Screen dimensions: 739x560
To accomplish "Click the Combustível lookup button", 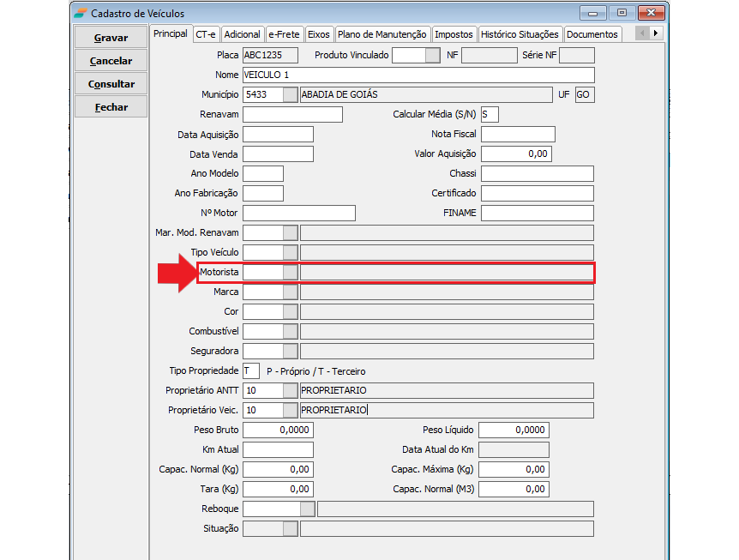I will 291,331.
